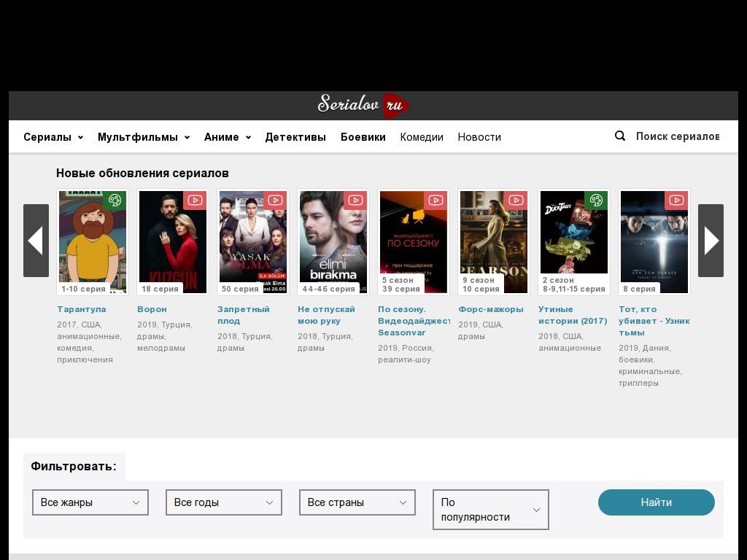This screenshot has width=747, height=560.
Task: Click the '1-10 серия' episode label
Action: (84, 289)
